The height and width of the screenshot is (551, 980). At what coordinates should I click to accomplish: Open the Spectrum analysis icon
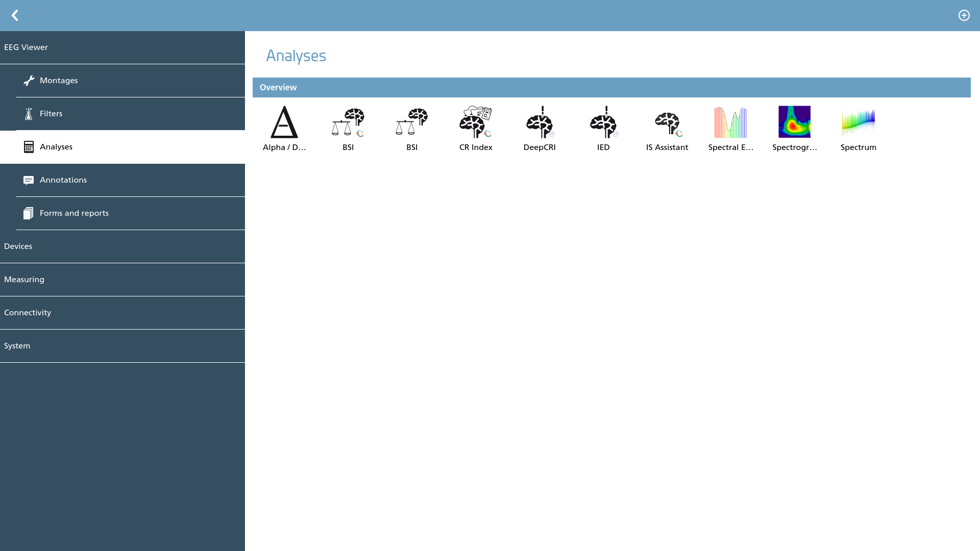[859, 122]
